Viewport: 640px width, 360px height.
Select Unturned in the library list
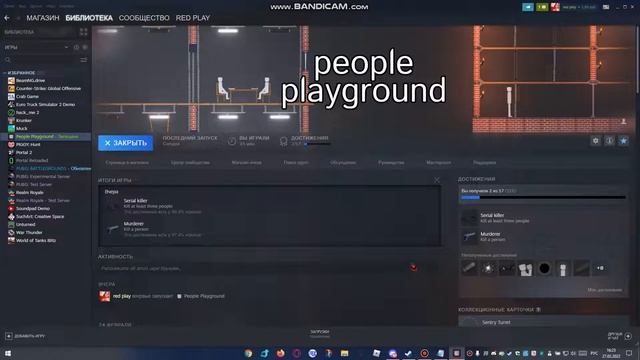(x=25, y=224)
